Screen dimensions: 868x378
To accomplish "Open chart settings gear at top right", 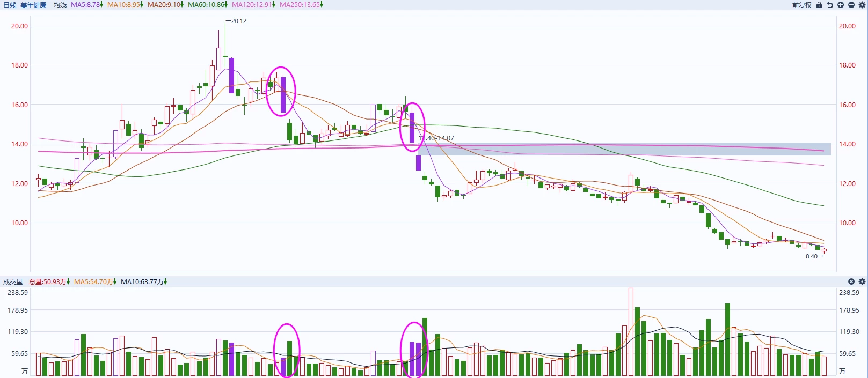I will tap(862, 5).
